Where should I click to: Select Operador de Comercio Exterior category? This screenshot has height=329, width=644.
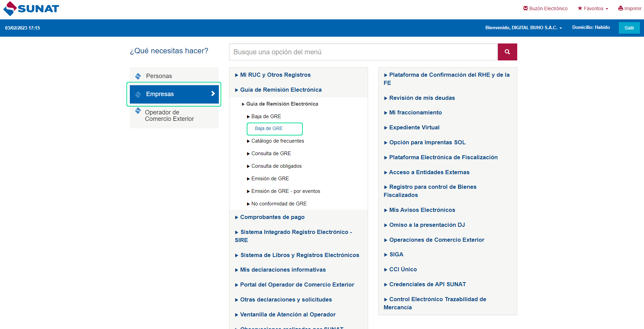[x=169, y=116]
